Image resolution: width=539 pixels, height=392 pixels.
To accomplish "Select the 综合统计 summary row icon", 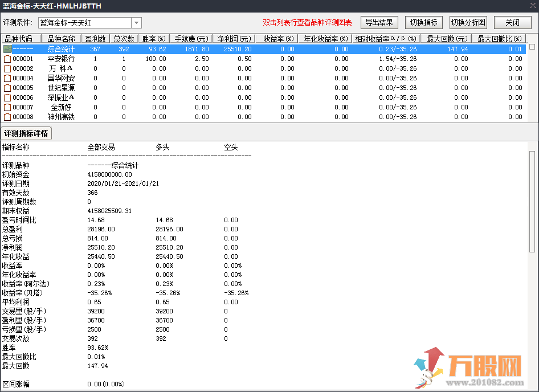I will 7,50.
